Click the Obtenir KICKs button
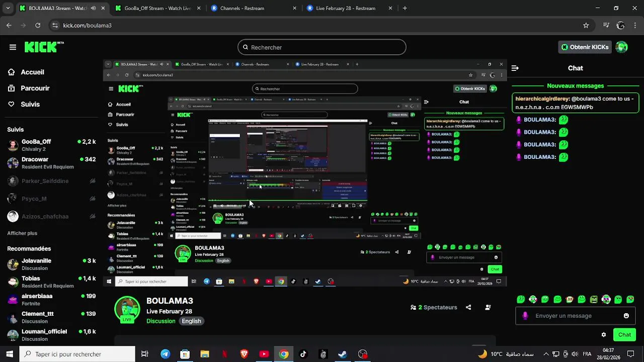This screenshot has width=644, height=362. click(585, 47)
